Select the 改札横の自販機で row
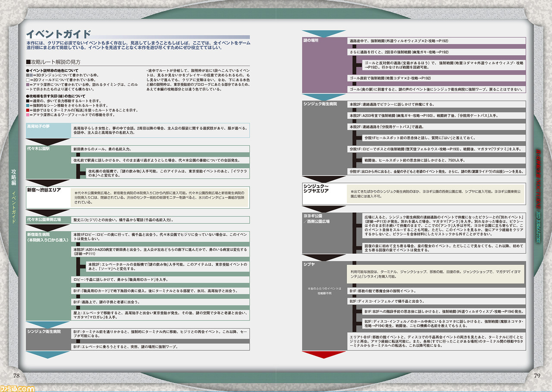Image resolution: width=552 pixels, height=392 pixels. 168,173
